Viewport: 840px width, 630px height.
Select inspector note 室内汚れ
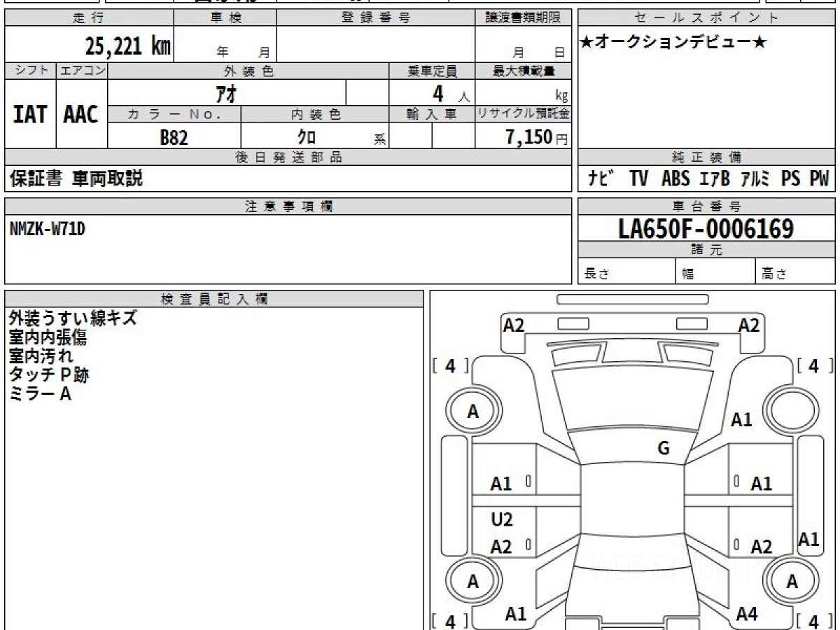coord(41,356)
